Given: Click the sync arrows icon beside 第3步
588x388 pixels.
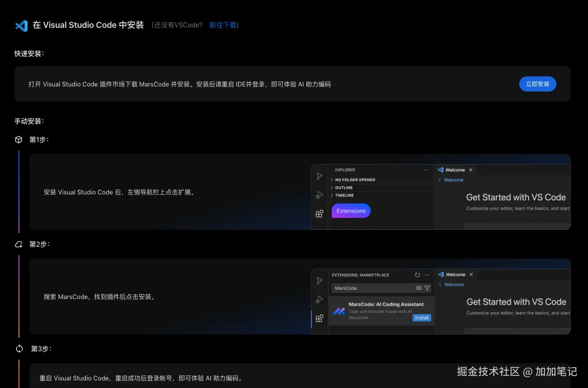Looking at the screenshot, I should click(19, 349).
